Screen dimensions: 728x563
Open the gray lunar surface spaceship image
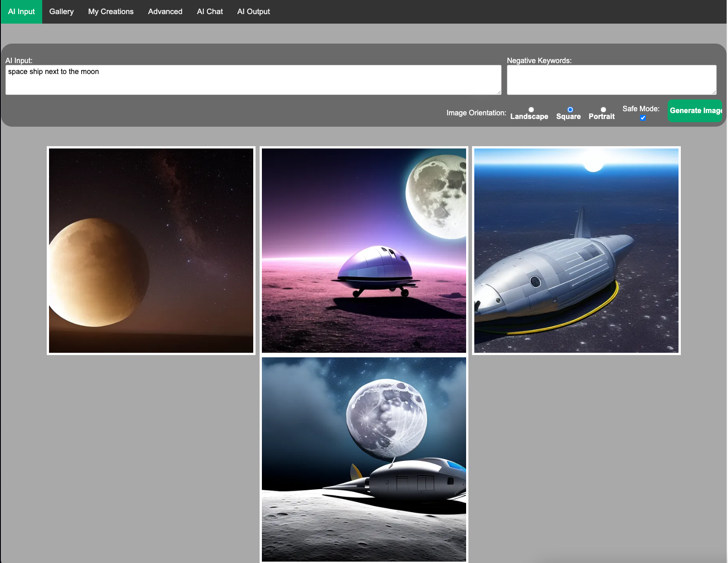click(x=364, y=459)
